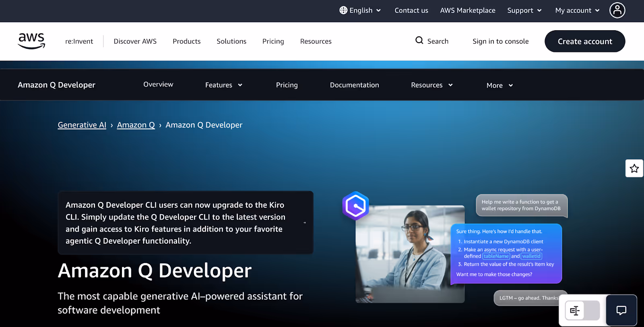644x327 pixels.
Task: Open the chat bubble icon
Action: point(621,310)
